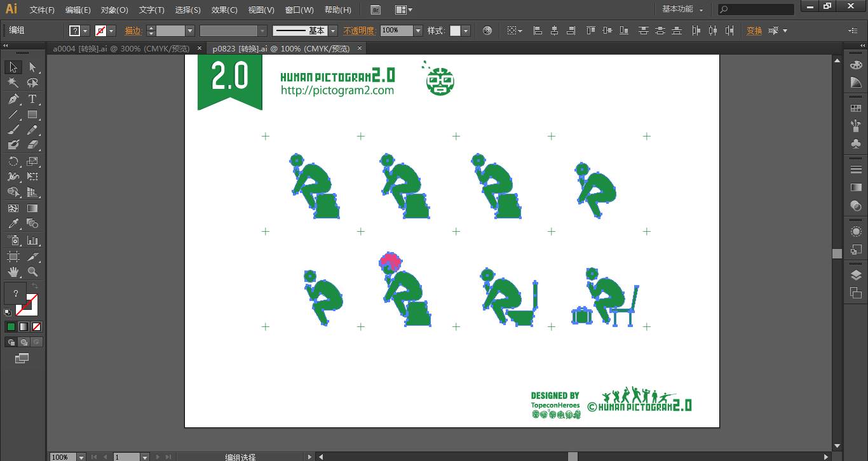
Task: Open the Color panel palette icon
Action: tap(856, 65)
